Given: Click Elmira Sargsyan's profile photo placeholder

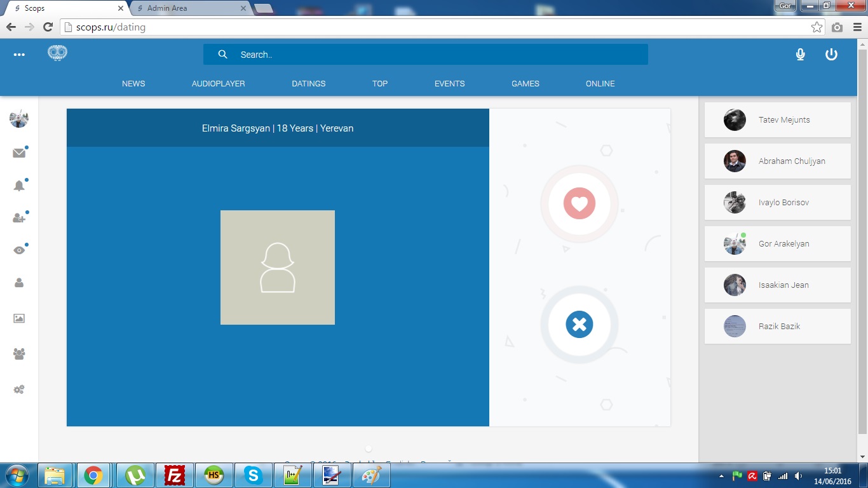Looking at the screenshot, I should click(x=278, y=268).
